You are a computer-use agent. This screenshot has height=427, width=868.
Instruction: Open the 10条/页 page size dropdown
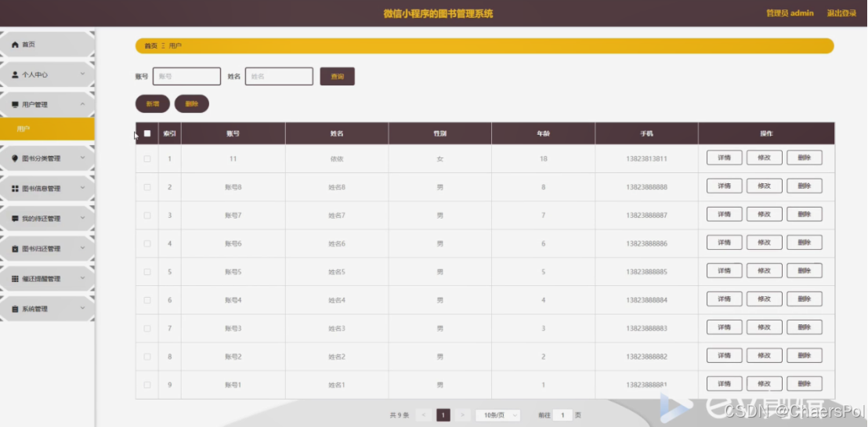(x=498, y=415)
